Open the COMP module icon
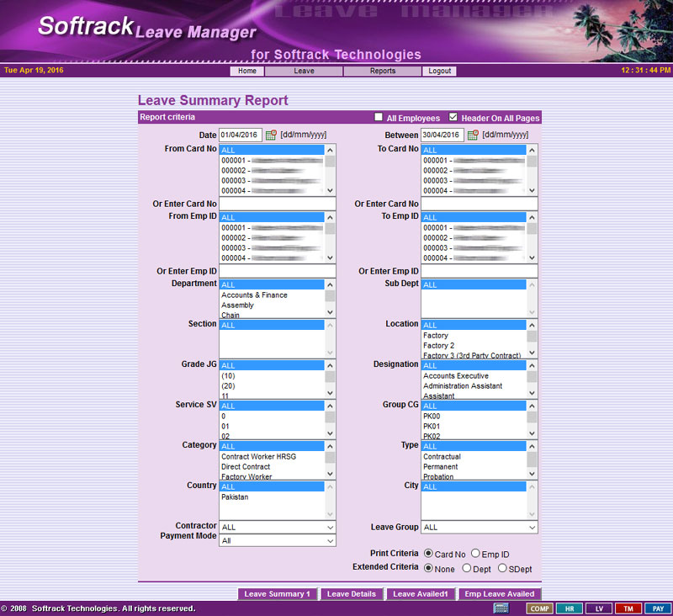 (539, 608)
